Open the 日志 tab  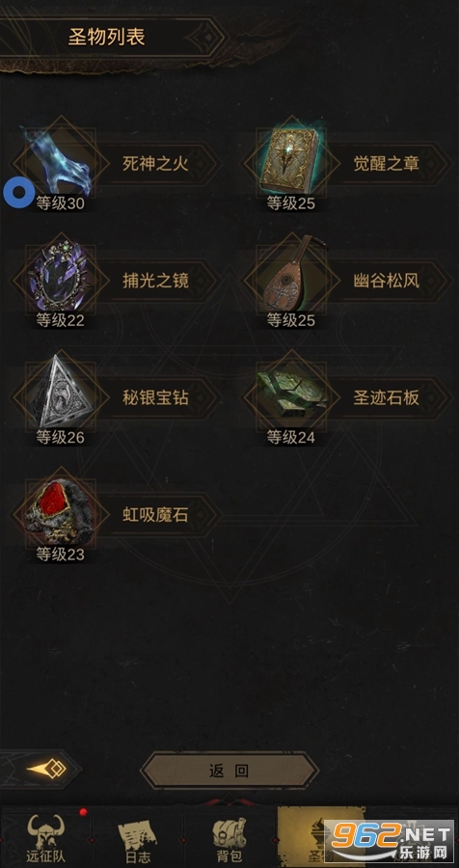[x=138, y=838]
